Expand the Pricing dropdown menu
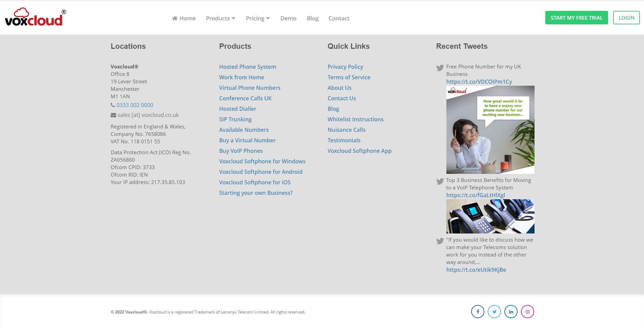This screenshot has width=644, height=327. click(258, 18)
